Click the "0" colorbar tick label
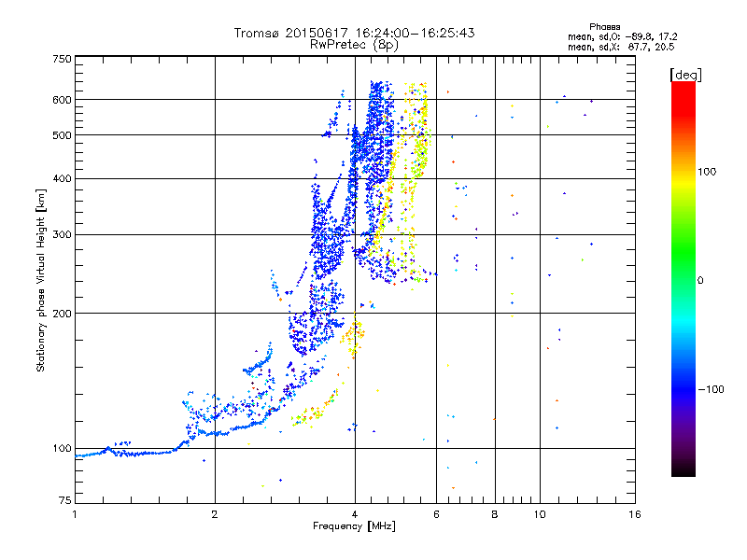The width and height of the screenshot is (747, 560). tap(700, 281)
